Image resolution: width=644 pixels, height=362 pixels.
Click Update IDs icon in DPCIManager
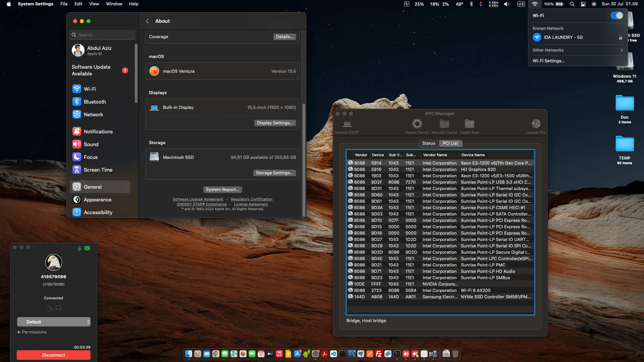tap(536, 124)
